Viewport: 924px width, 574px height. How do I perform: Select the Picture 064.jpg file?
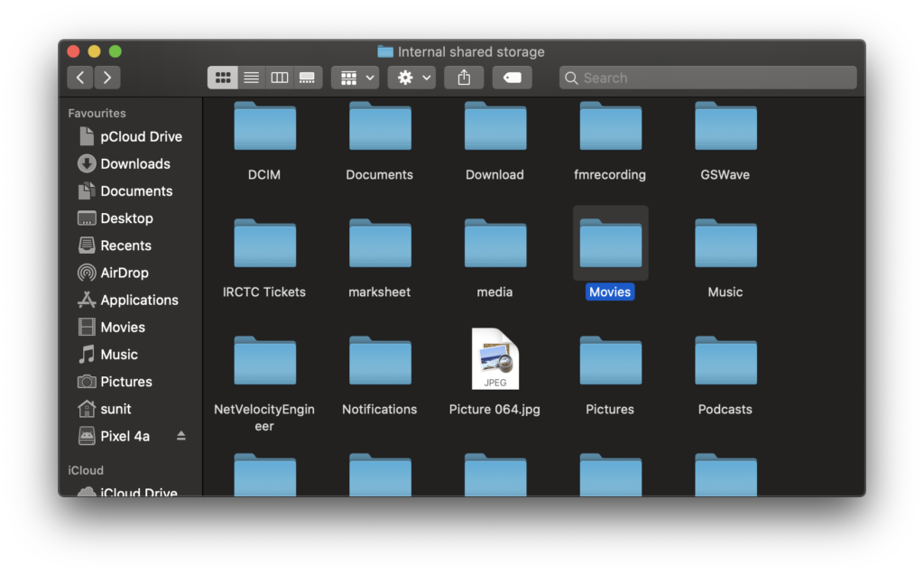point(494,359)
